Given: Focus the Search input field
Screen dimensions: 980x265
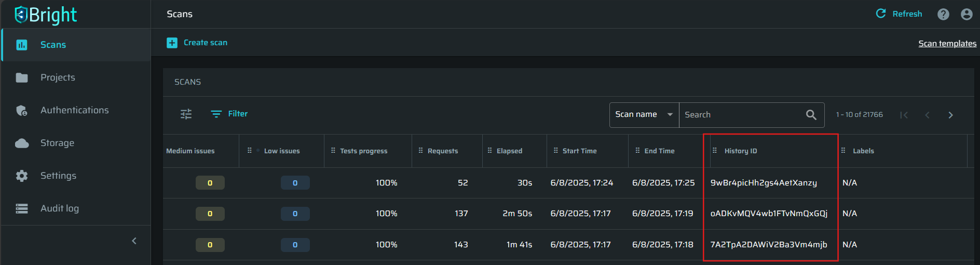Looking at the screenshot, I should pos(742,115).
